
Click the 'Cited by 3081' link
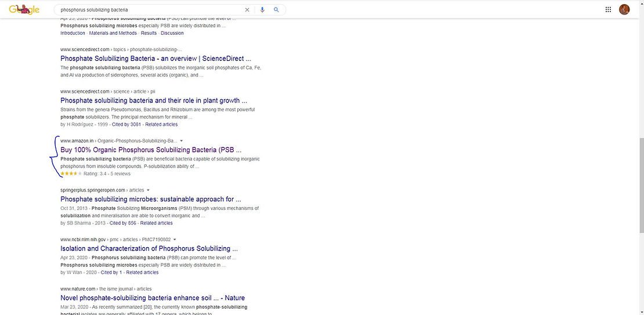click(126, 124)
